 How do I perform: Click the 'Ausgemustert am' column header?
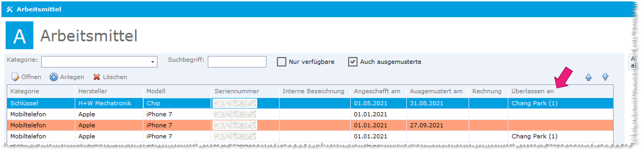(436, 91)
